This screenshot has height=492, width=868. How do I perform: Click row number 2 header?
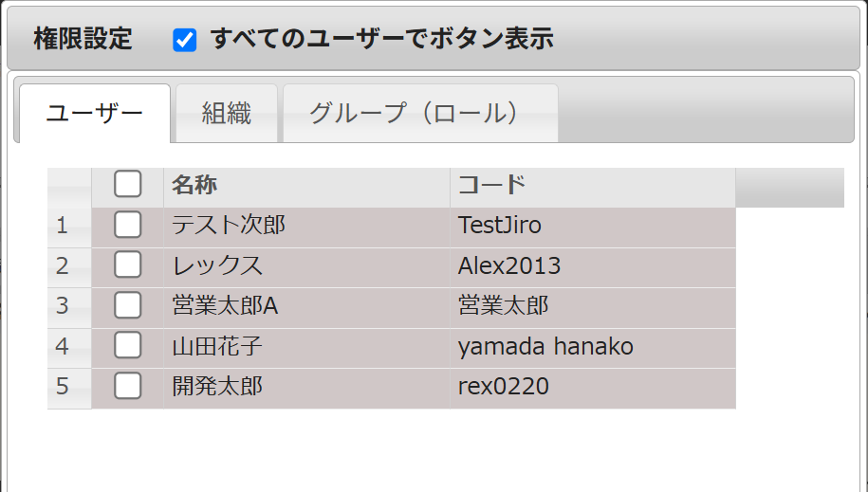click(69, 268)
